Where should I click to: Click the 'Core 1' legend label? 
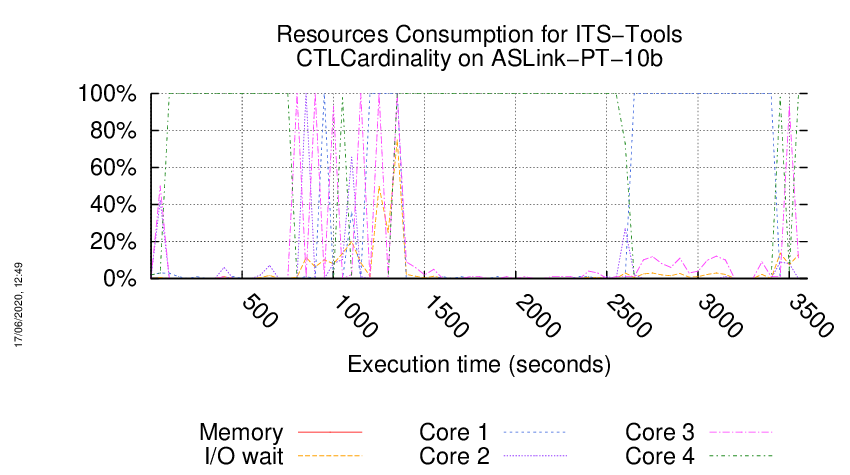(454, 432)
